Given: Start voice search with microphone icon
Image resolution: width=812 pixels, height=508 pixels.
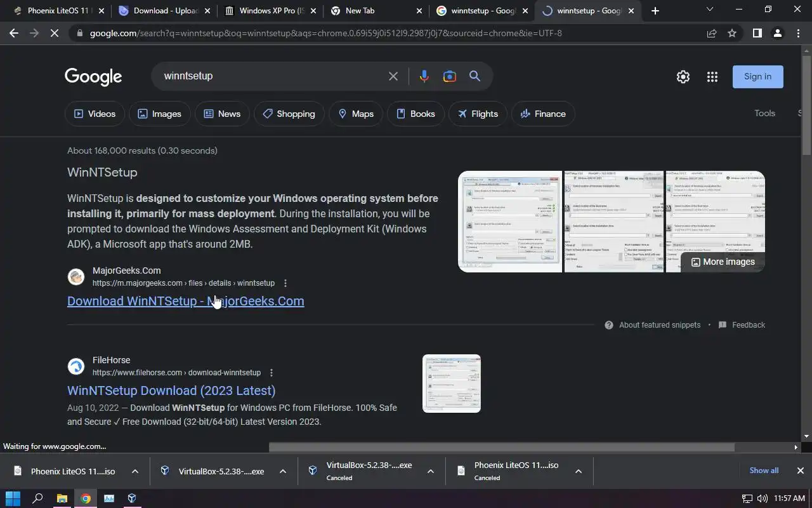Looking at the screenshot, I should coord(424,76).
